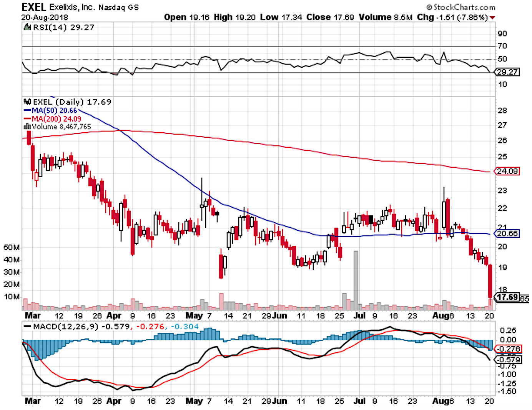Click the Nasdaq GS exchange label
The height and width of the screenshot is (410, 532).
pos(119,7)
